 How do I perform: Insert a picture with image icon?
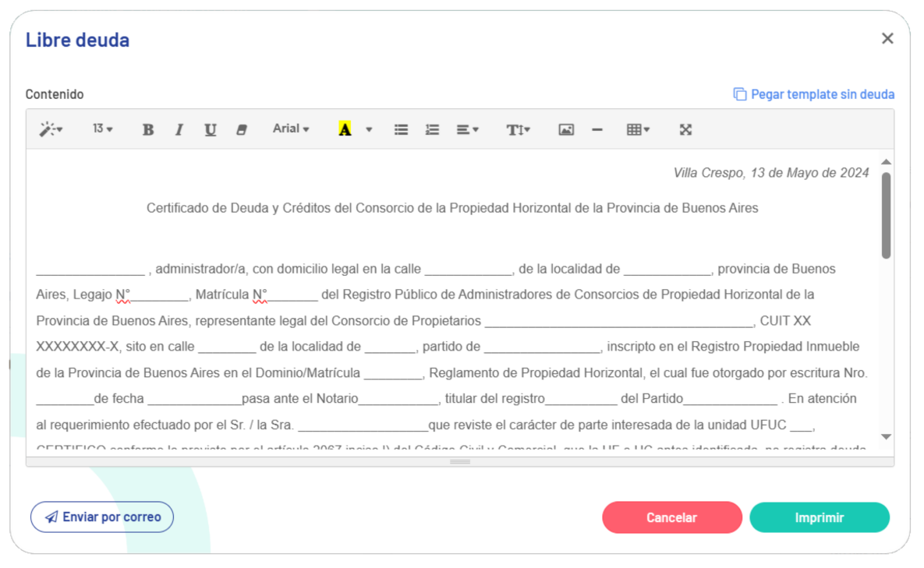click(x=566, y=129)
